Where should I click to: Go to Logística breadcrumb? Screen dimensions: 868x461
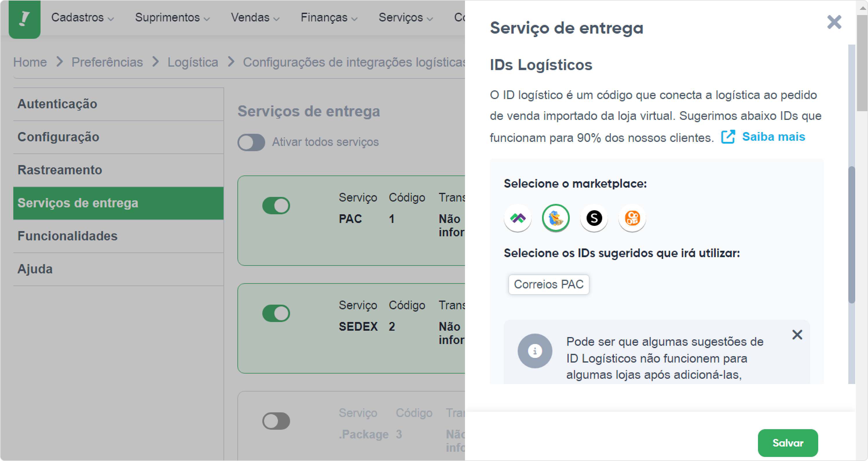[x=193, y=62]
